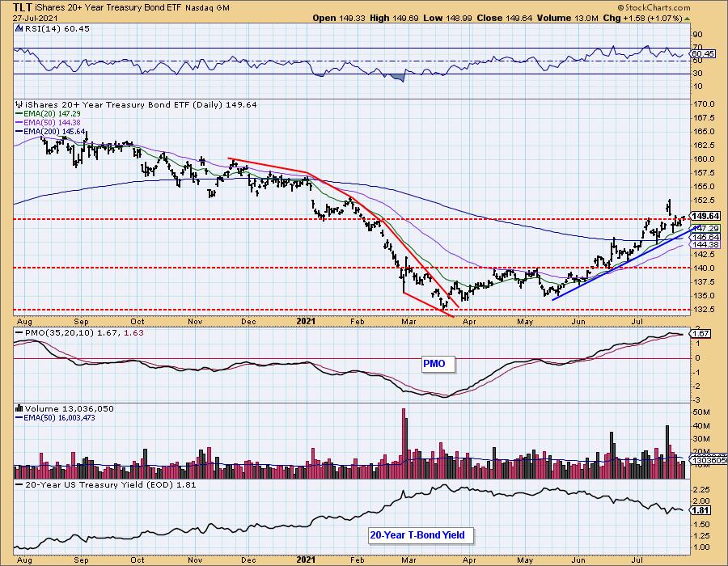Open the StockCharts.com copyright link

[654, 7]
